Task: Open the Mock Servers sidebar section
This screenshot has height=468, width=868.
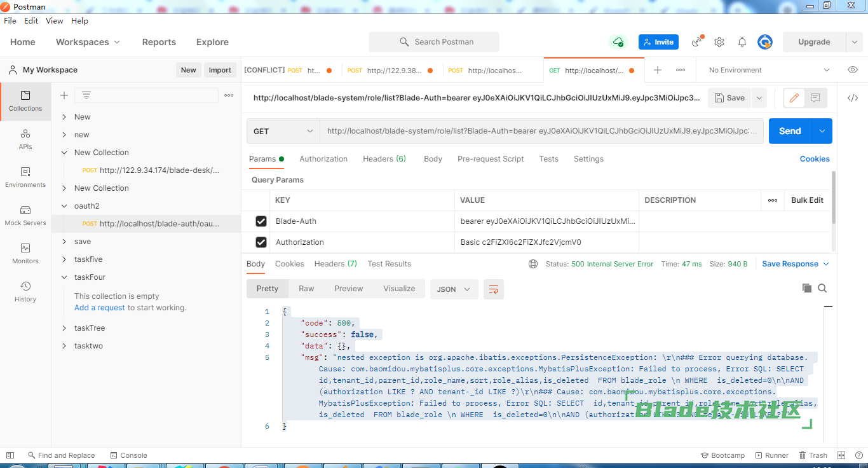Action: click(25, 216)
